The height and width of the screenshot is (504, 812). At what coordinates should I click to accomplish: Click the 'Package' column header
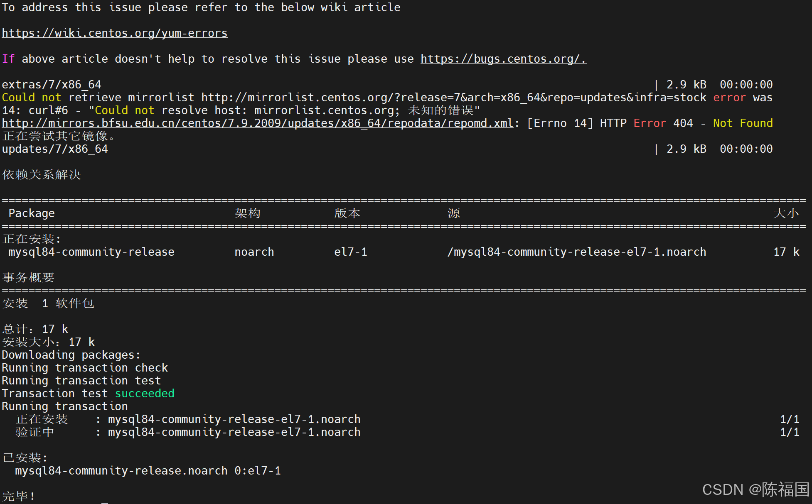point(32,213)
